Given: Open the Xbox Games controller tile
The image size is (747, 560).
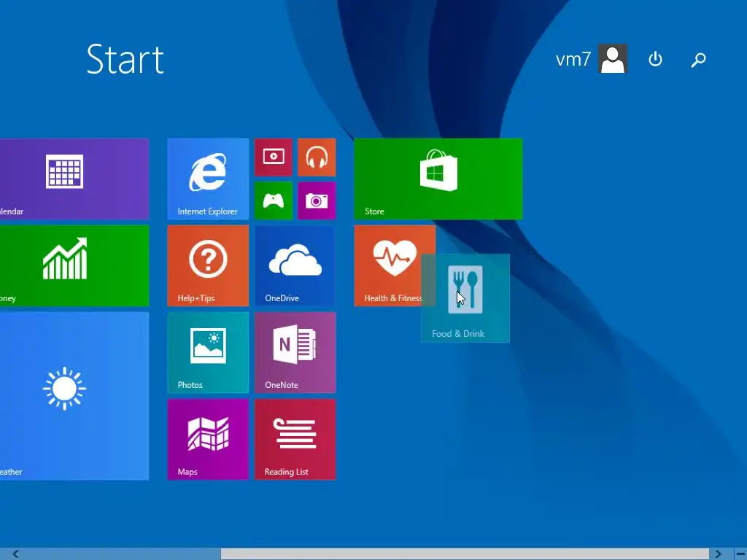Looking at the screenshot, I should (x=274, y=201).
